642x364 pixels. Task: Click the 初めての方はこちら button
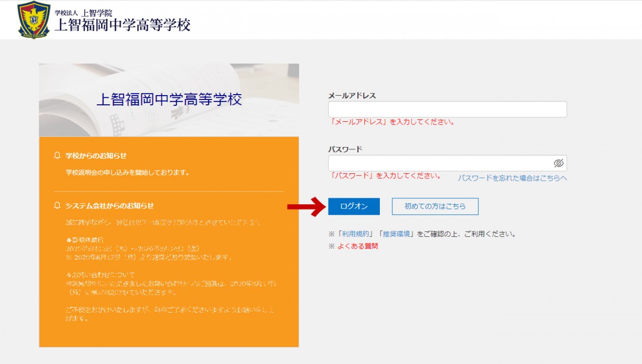click(x=435, y=206)
